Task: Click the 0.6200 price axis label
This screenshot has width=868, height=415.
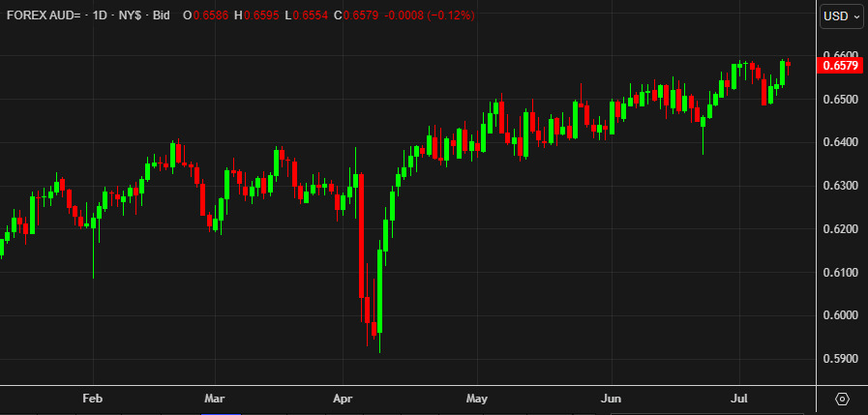Action: pos(840,229)
